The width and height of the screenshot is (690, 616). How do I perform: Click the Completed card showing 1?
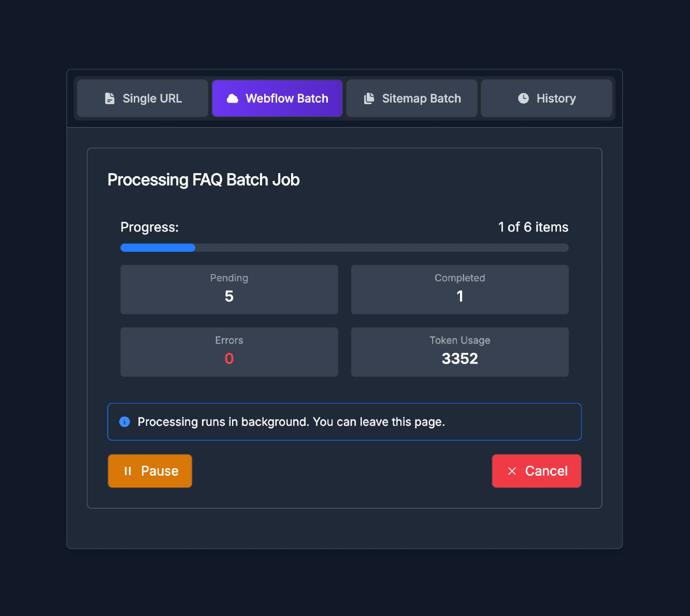459,290
